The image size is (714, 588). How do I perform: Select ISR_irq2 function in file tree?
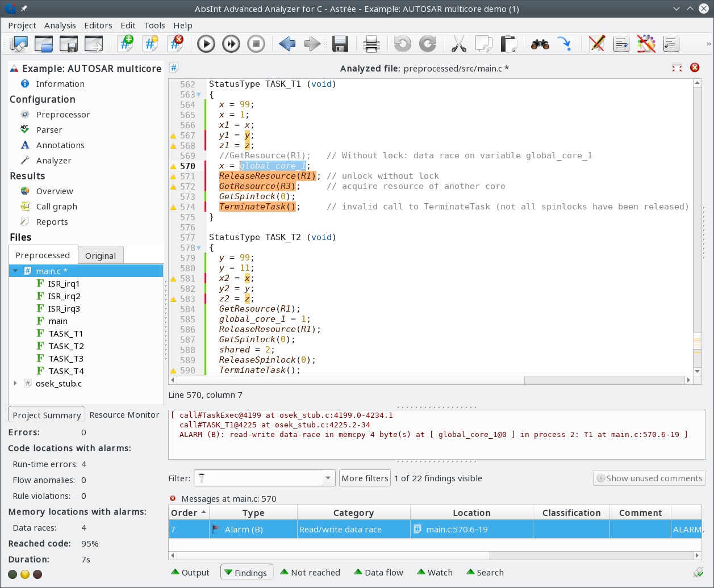(x=64, y=296)
